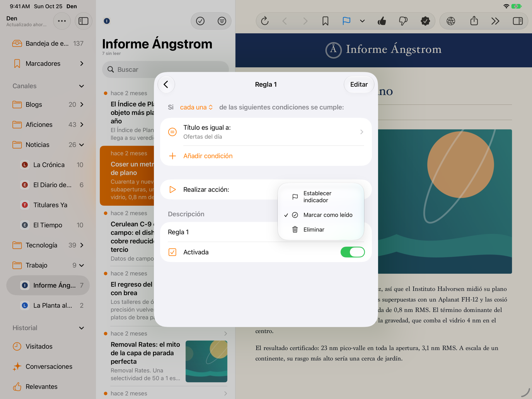Open the 'Título es igual a' condition
Viewport: 532px width, 399px height.
(266, 132)
